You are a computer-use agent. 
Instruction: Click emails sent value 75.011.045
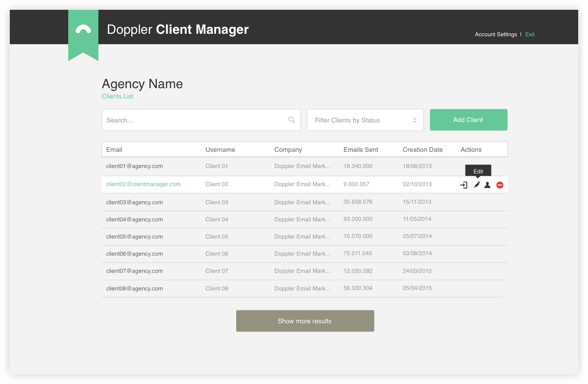[358, 253]
